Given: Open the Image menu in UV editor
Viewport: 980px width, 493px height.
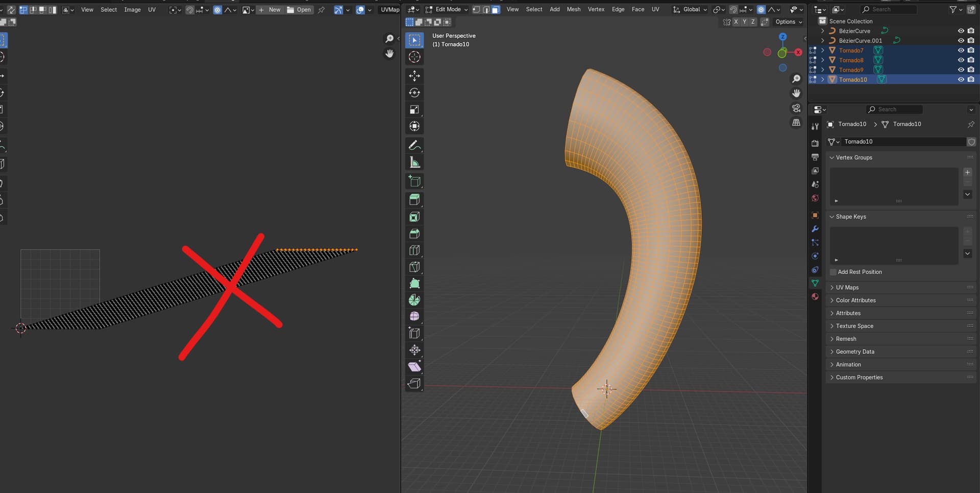Looking at the screenshot, I should coord(132,10).
